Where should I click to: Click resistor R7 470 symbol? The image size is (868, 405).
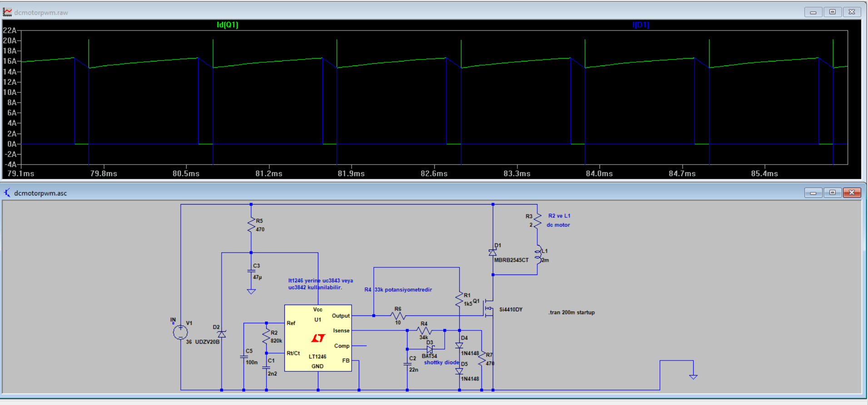click(x=481, y=359)
